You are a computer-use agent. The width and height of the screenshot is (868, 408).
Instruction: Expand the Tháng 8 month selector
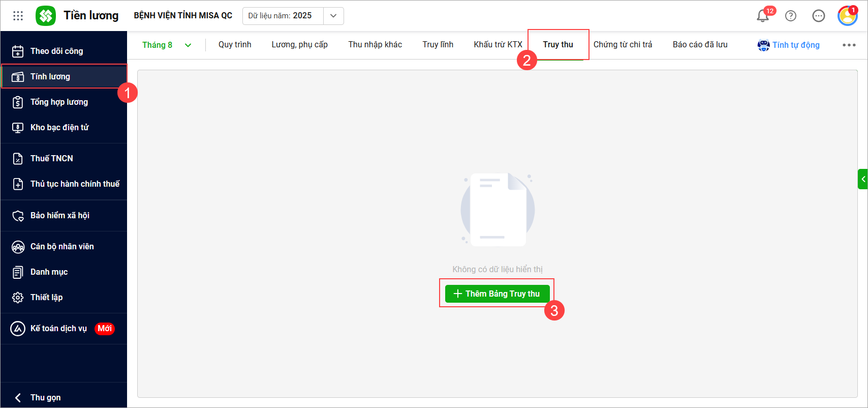(x=167, y=45)
